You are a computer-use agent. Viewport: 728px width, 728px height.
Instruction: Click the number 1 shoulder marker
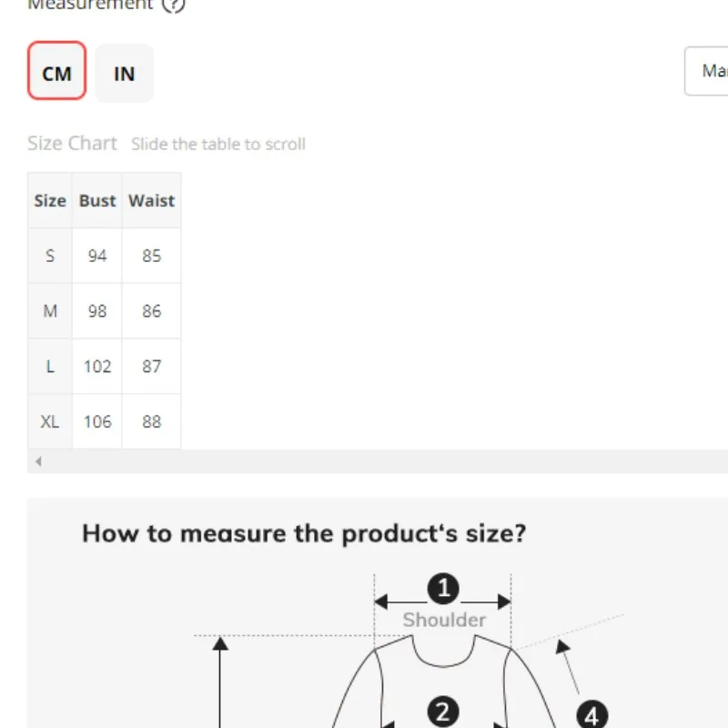coord(443,589)
